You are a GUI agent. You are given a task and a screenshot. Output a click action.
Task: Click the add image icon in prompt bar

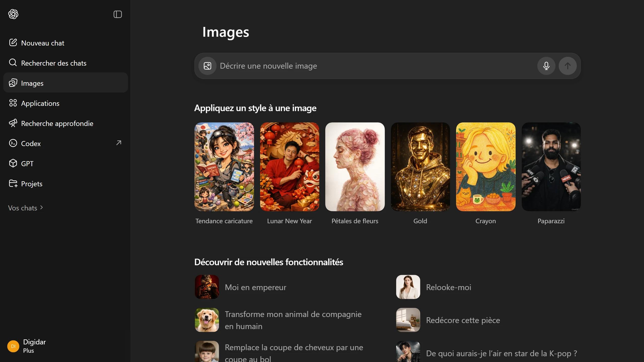pos(207,66)
